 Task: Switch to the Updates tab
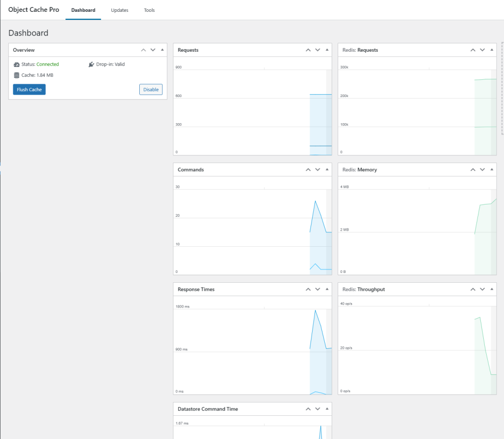point(120,10)
